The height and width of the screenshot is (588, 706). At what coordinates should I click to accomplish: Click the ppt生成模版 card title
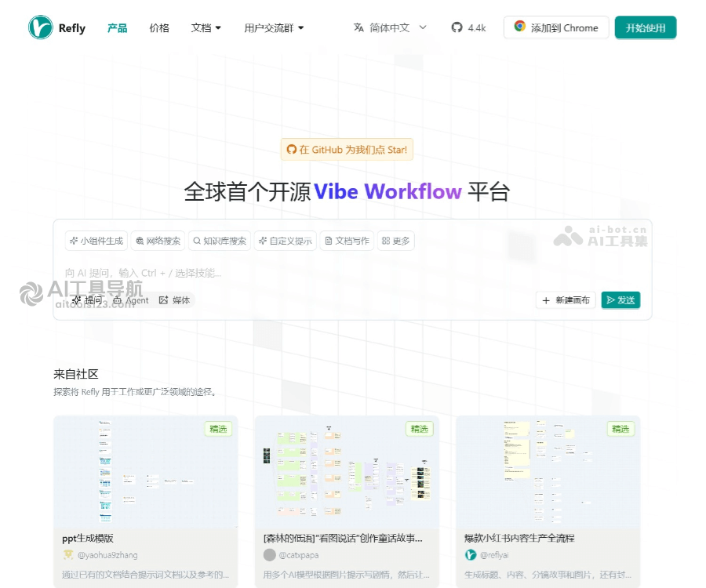(x=88, y=538)
